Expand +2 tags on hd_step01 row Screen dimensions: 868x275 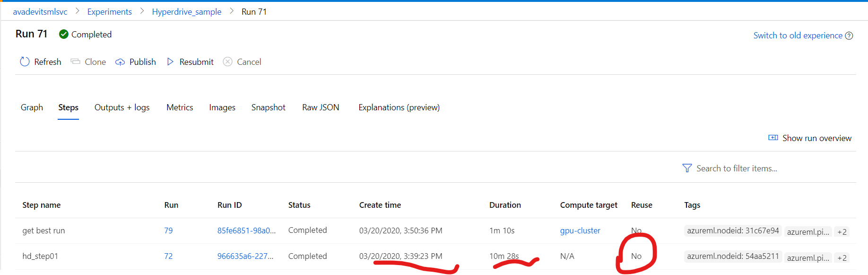coord(842,258)
